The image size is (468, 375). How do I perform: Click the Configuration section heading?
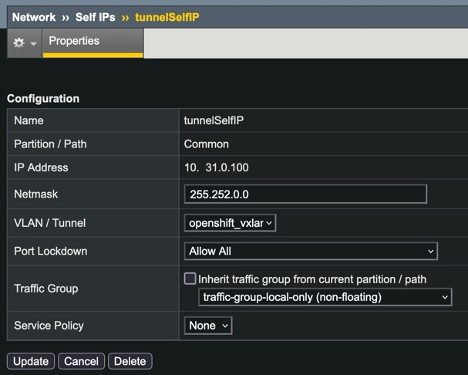[x=43, y=99]
